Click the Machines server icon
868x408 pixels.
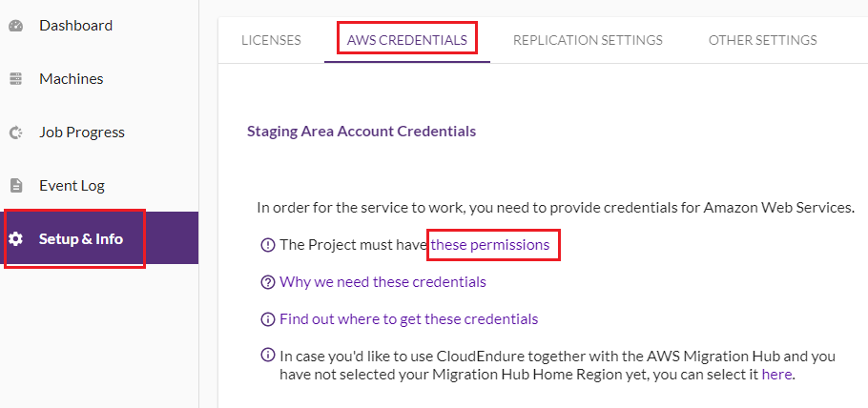[16, 78]
